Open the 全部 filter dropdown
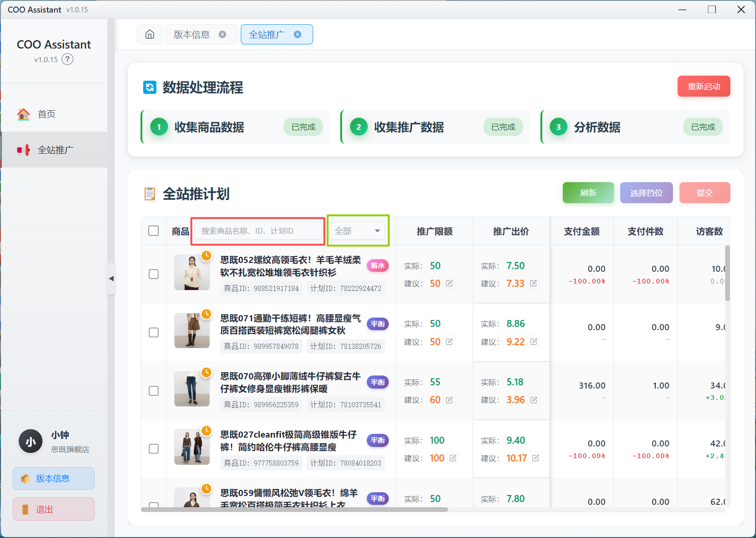 357,230
